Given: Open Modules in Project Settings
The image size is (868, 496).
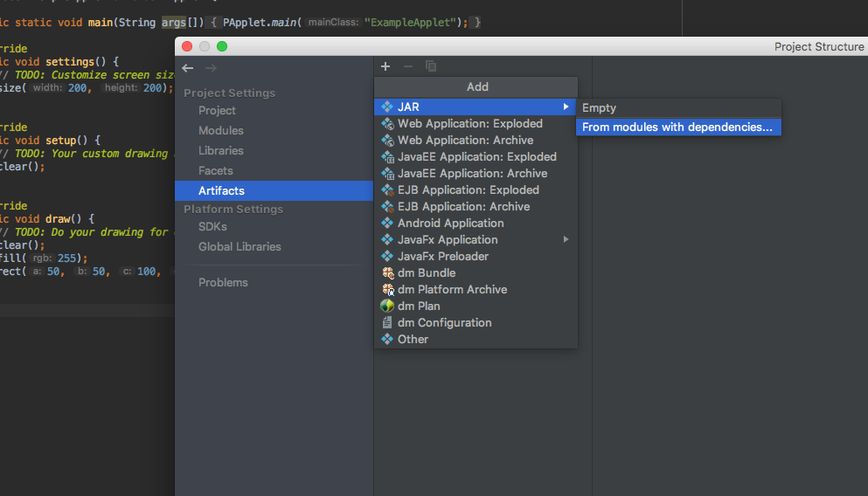Looking at the screenshot, I should click(x=221, y=131).
